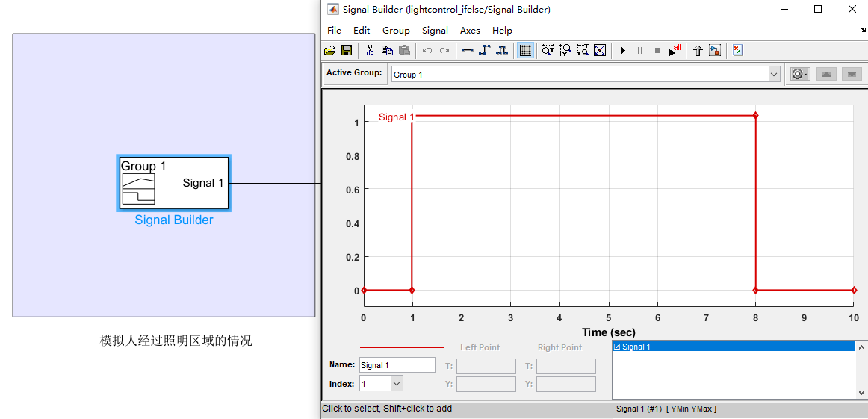Select waveform point at time 8, value 1

755,115
